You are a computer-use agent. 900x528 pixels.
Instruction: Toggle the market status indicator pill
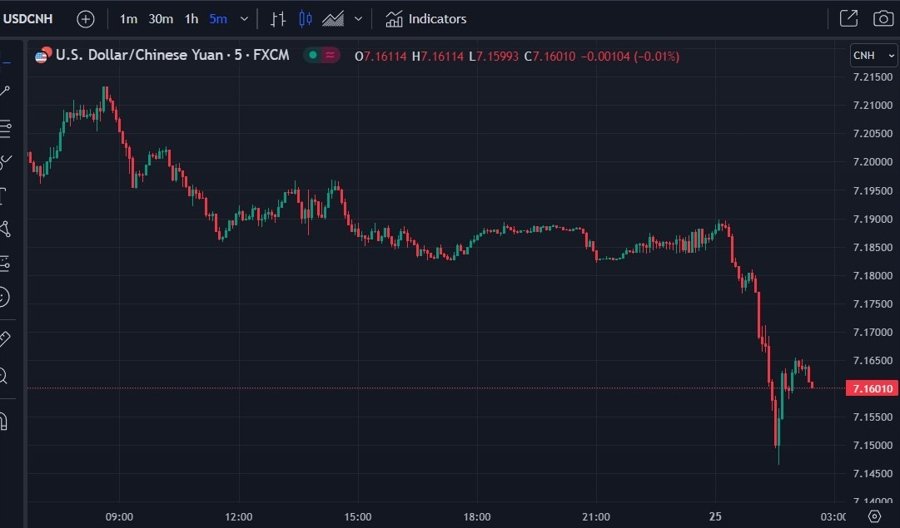point(322,56)
